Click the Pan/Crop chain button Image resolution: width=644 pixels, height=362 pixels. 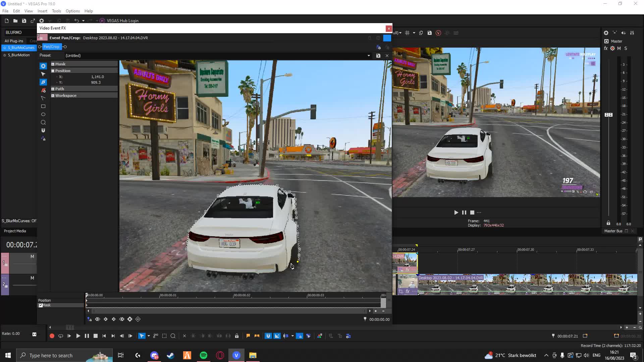[51, 47]
